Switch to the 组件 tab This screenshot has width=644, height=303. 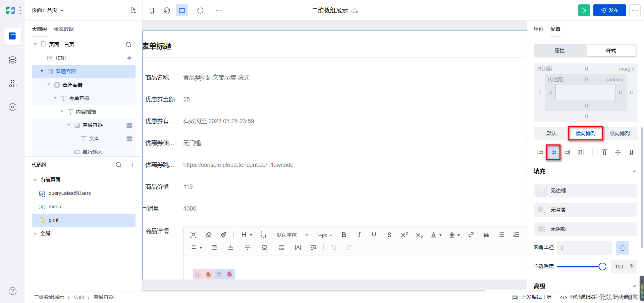pos(538,29)
